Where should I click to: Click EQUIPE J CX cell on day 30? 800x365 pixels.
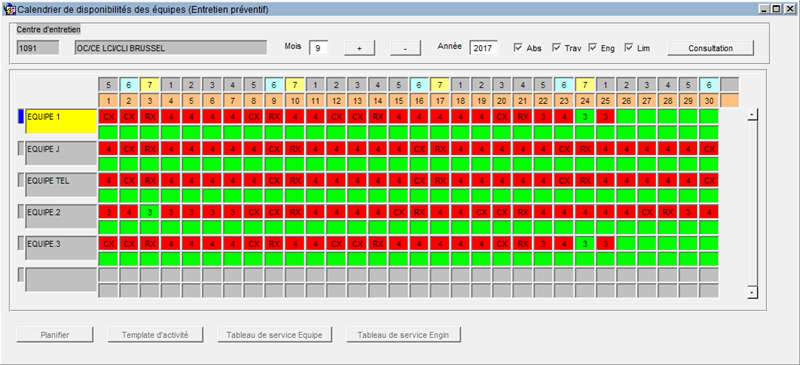coord(709,148)
